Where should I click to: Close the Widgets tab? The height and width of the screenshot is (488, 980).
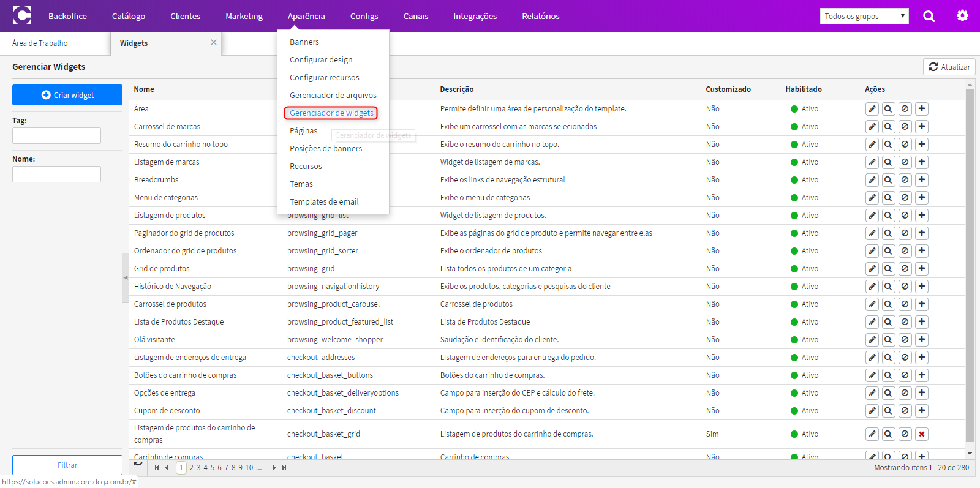[214, 42]
